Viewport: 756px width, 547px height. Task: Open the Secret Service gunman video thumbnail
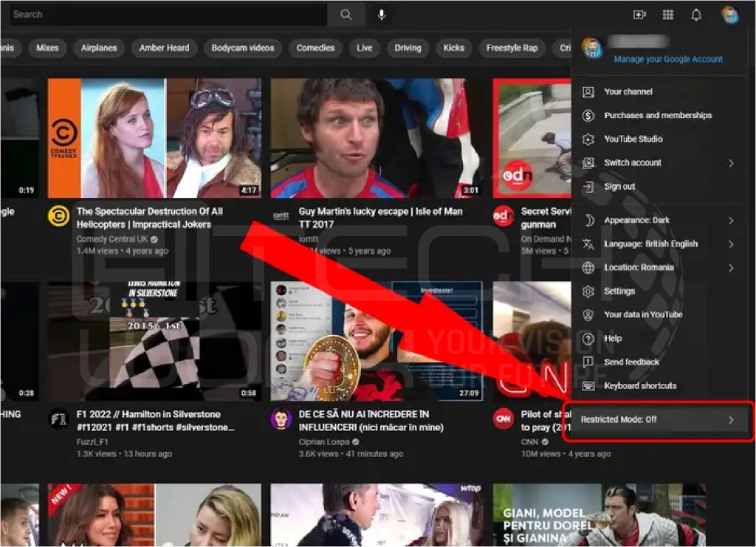[x=532, y=138]
